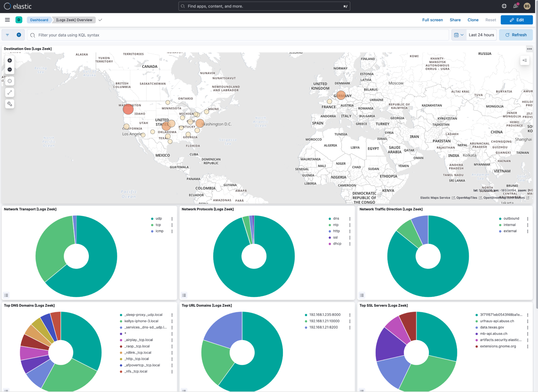Open the Share menu
Viewport: 538px width, 392px height.
point(455,20)
